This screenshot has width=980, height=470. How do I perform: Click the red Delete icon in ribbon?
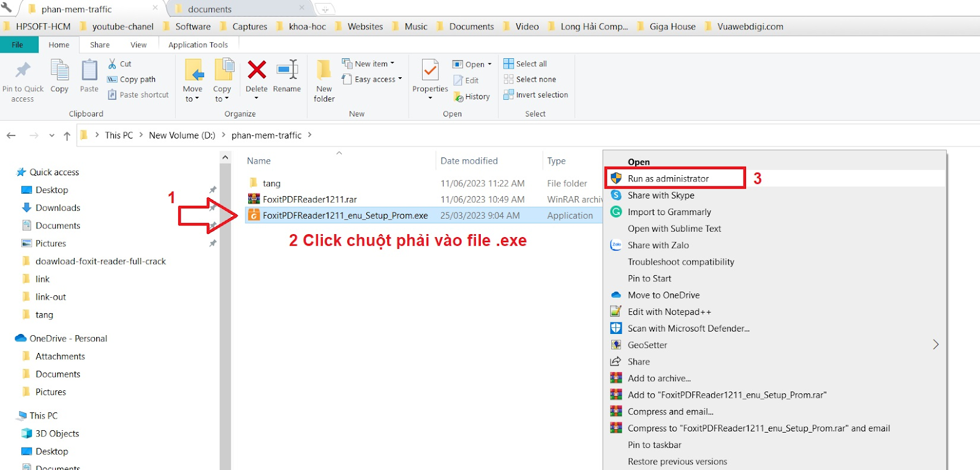(257, 70)
